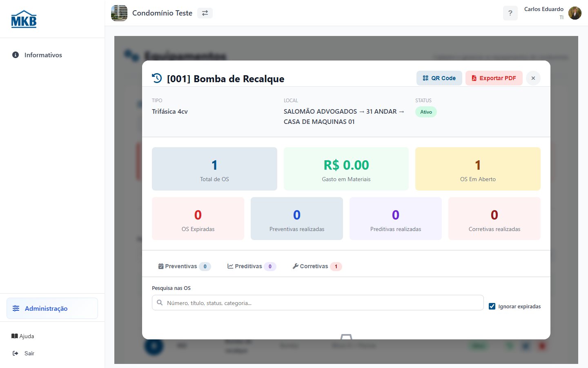588x368 pixels.
Task: Click the [001] Bomba de Recalque heading
Action: (225, 79)
